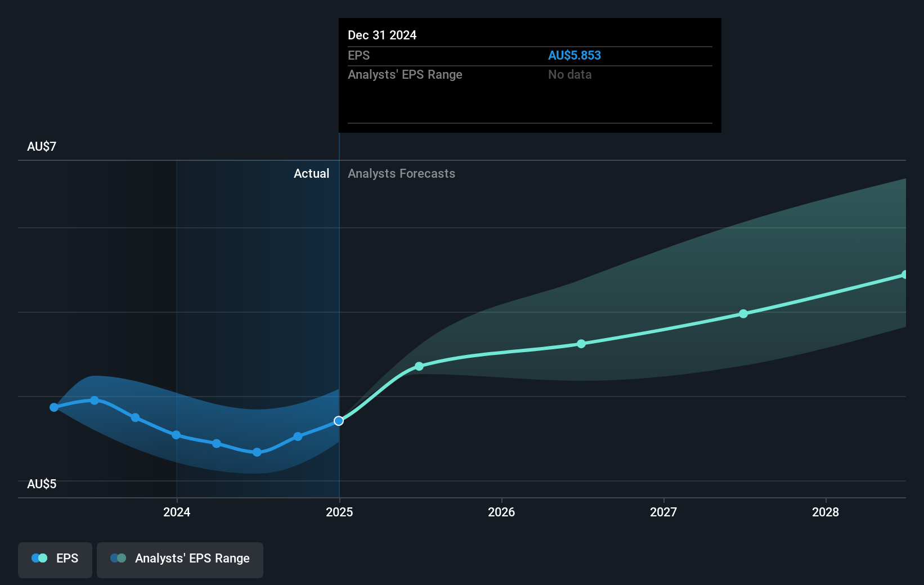This screenshot has height=585, width=924.
Task: Click the EPS point in early 2024 after gridline
Action: (x=217, y=443)
